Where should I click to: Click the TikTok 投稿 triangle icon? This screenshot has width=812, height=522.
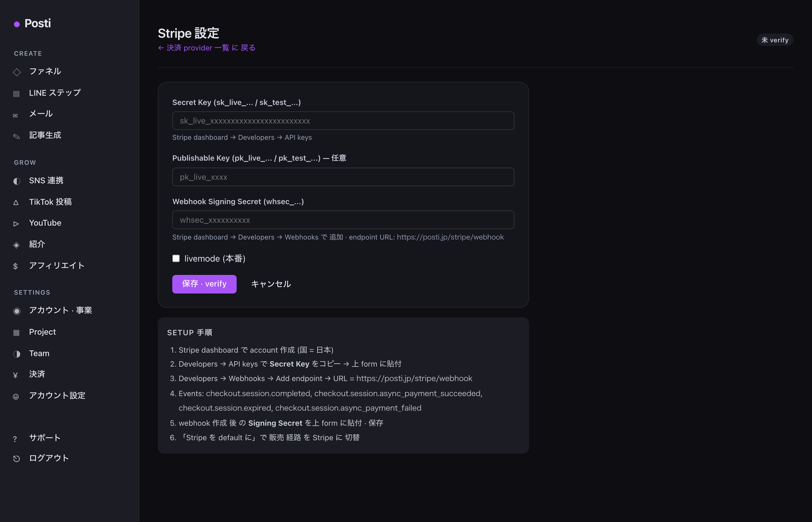point(16,202)
